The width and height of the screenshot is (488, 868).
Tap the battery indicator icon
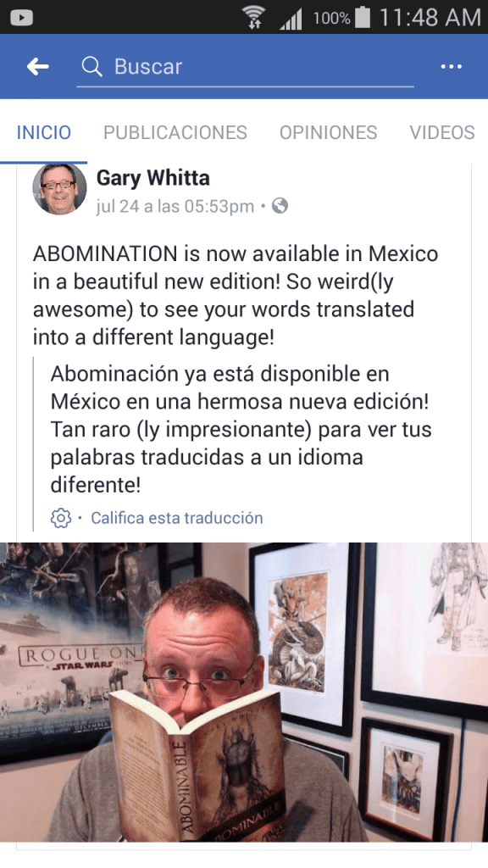(363, 17)
